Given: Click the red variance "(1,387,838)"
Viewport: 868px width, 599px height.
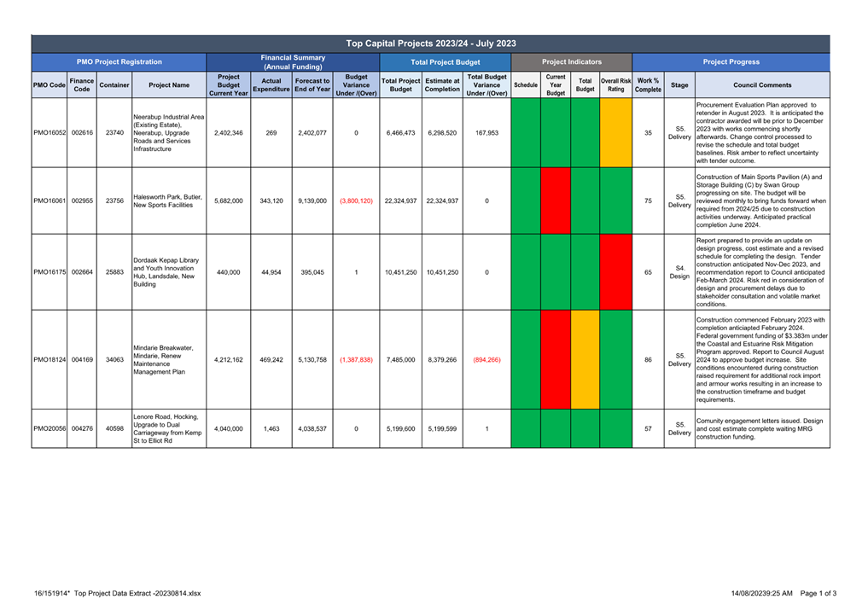Looking at the screenshot, I should click(356, 360).
